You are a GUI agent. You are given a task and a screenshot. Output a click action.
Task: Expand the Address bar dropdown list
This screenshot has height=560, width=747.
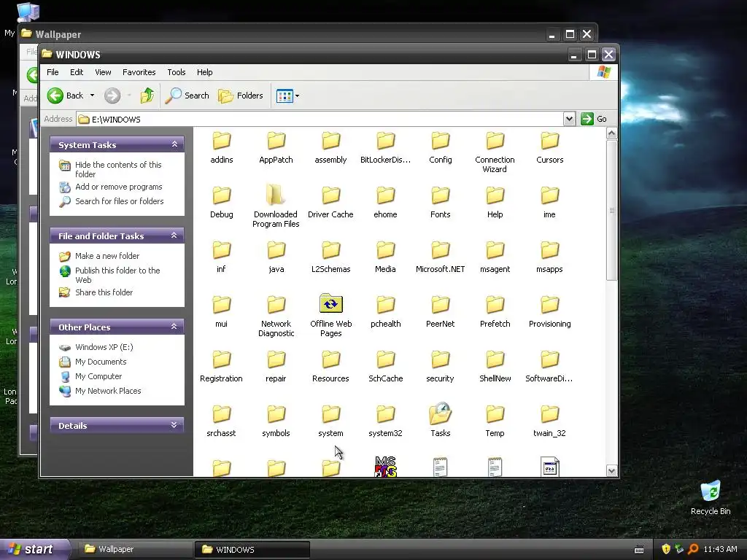[569, 119]
